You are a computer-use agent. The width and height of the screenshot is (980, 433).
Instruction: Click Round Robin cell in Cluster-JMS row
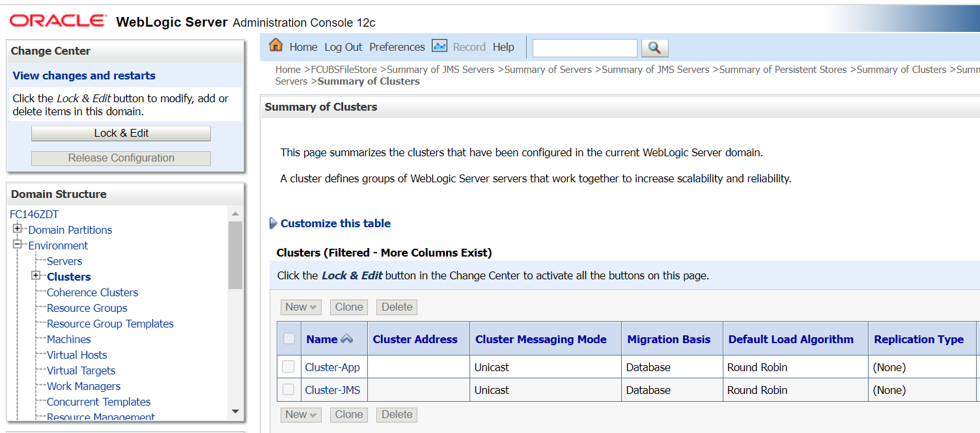point(757,390)
